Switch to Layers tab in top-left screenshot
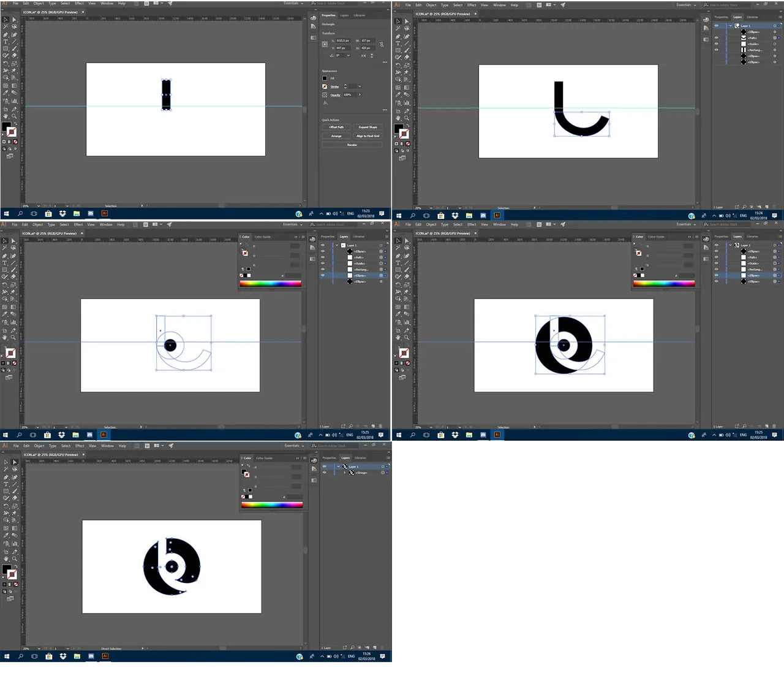This screenshot has height=673, width=784. (x=344, y=15)
